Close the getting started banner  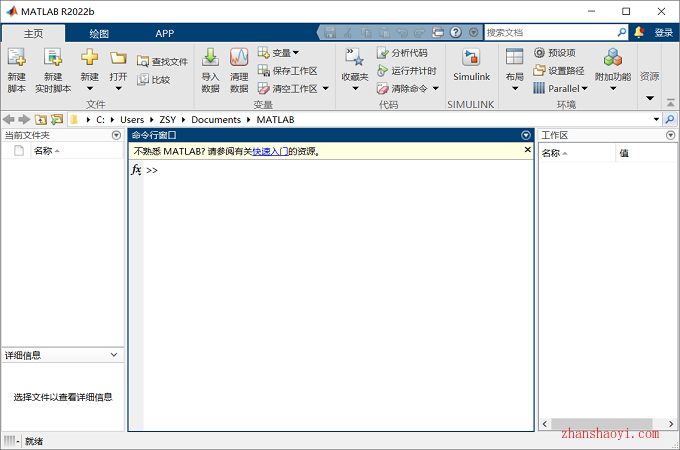(527, 150)
